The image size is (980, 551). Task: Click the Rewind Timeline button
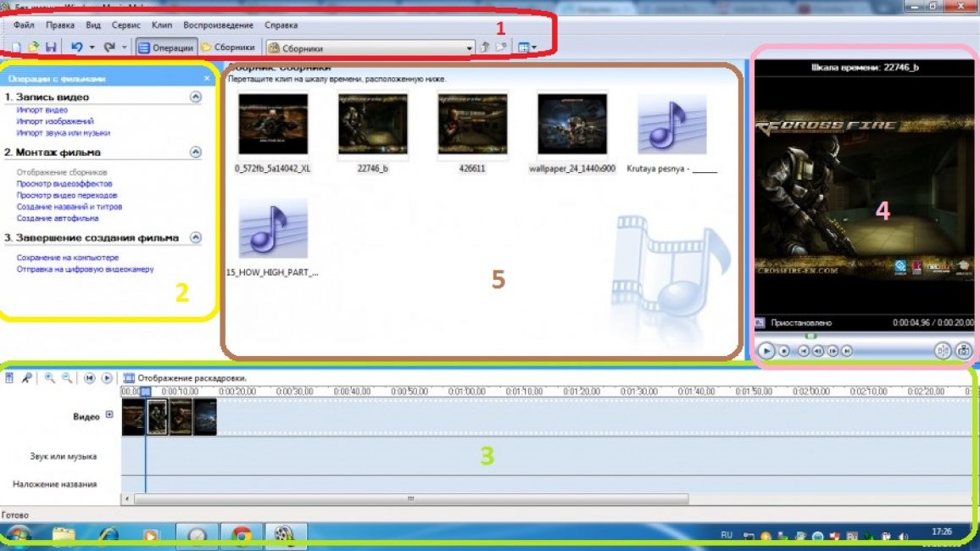[x=89, y=378]
